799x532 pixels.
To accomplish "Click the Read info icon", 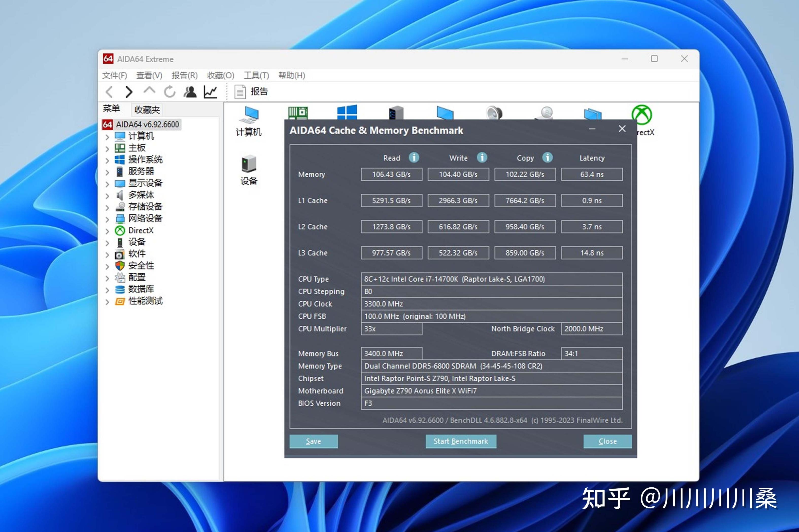I will point(414,157).
